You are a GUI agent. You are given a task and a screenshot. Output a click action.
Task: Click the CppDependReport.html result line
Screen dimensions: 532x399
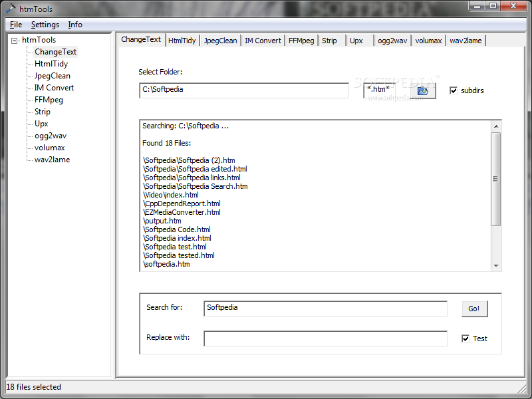coord(182,203)
